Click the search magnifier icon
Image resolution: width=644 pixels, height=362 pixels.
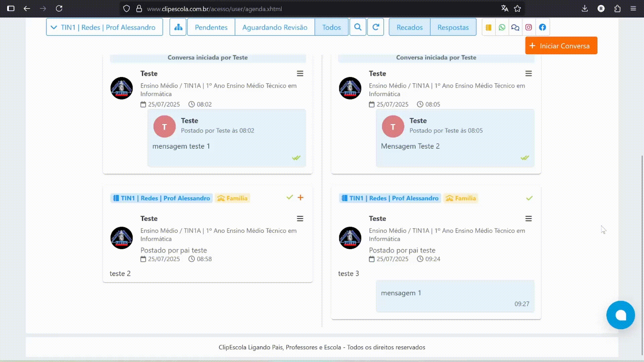click(x=358, y=27)
